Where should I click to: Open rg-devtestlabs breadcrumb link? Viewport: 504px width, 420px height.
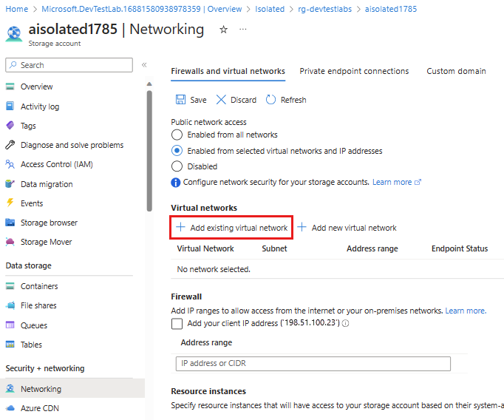[324, 9]
